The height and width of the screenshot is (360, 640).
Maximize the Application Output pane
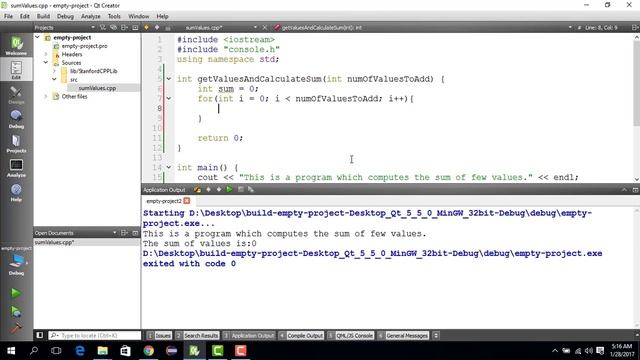click(624, 190)
